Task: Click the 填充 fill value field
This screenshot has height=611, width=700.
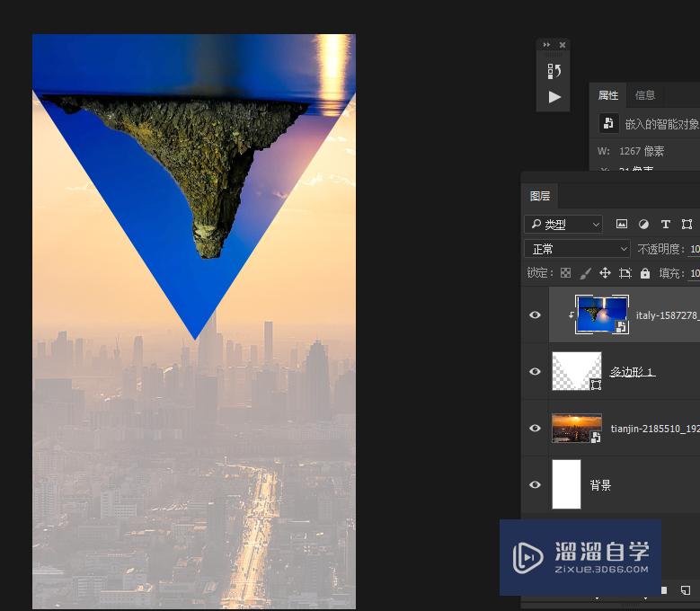Action: coord(695,273)
